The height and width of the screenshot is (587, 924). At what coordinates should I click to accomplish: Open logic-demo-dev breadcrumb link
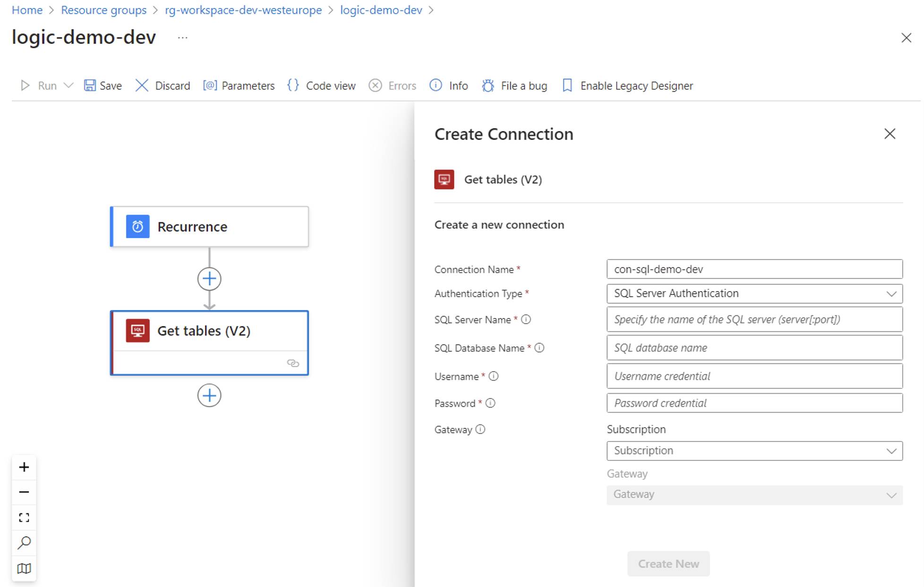[x=381, y=10]
